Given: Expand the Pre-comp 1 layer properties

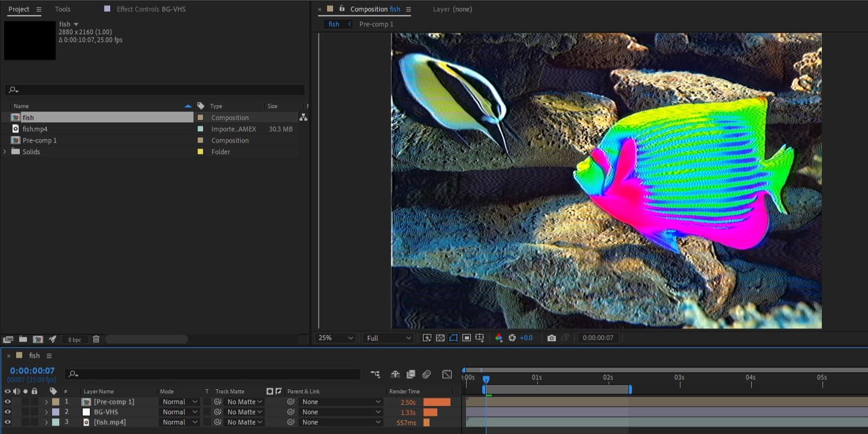Looking at the screenshot, I should [46, 402].
